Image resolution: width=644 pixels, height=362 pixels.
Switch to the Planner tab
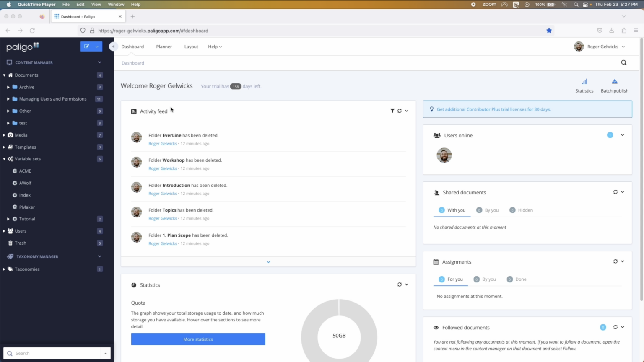coord(164,47)
